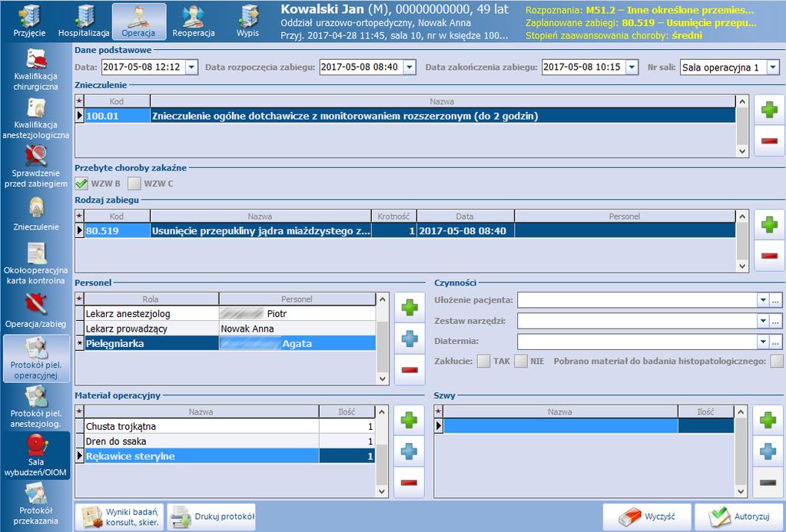This screenshot has height=532, width=786.
Task: Open Data zakończenia zabiegu dropdown
Action: pyautogui.click(x=632, y=67)
